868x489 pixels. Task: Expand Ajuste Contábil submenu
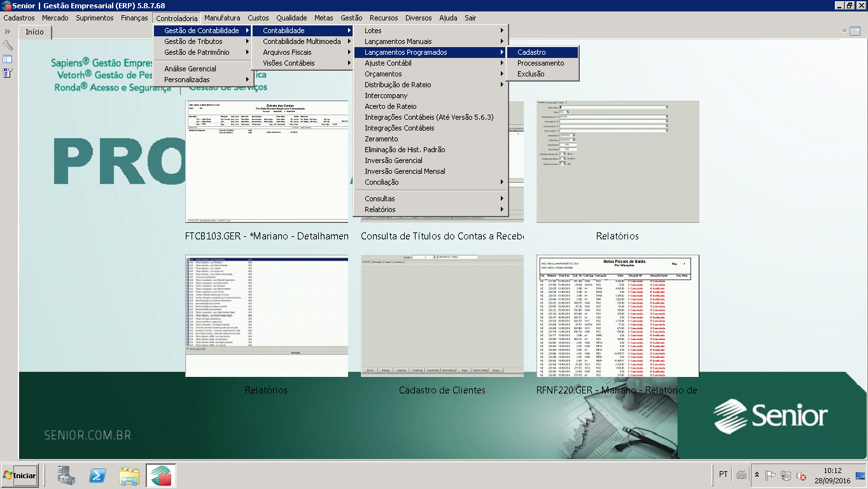(x=431, y=63)
